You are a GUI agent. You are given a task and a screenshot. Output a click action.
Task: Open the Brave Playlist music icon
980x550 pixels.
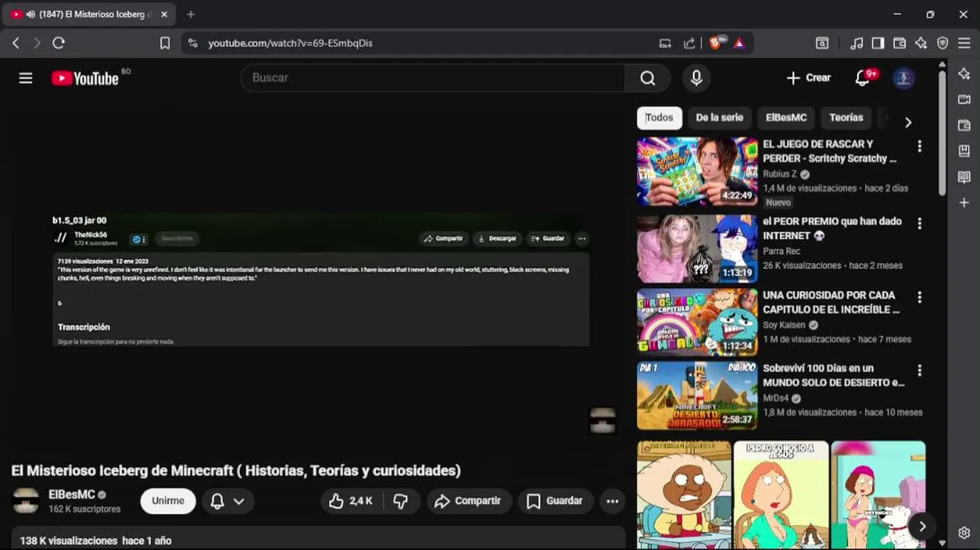pos(856,44)
